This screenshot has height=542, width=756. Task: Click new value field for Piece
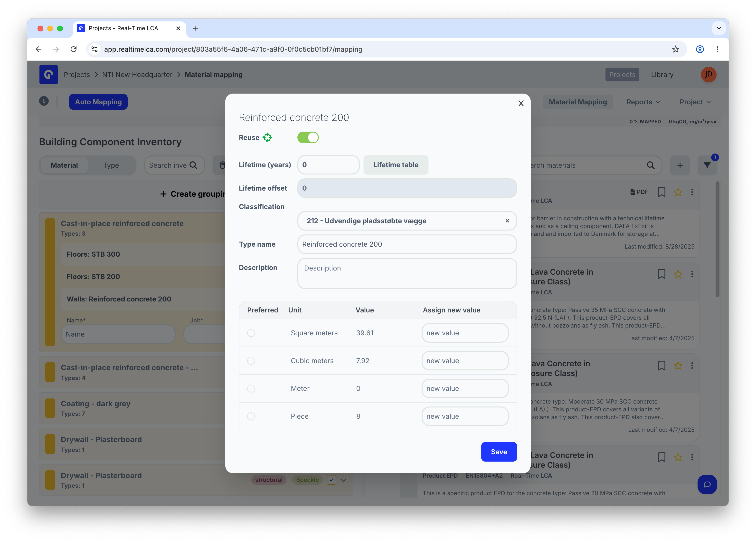[x=465, y=416]
